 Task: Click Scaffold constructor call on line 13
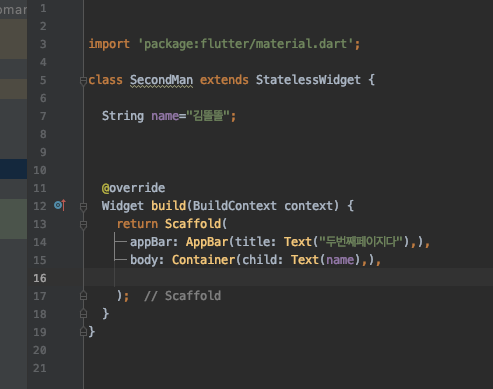pyautogui.click(x=193, y=224)
